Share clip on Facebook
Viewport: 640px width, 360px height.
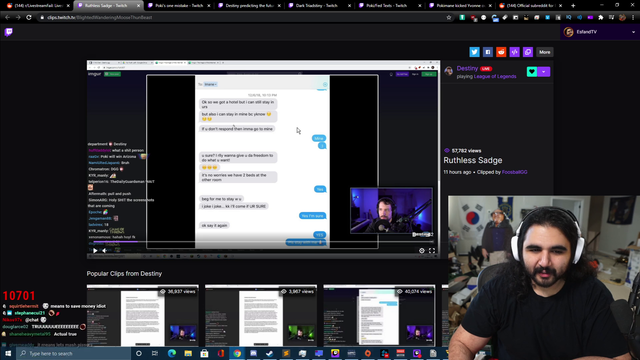pos(488,52)
